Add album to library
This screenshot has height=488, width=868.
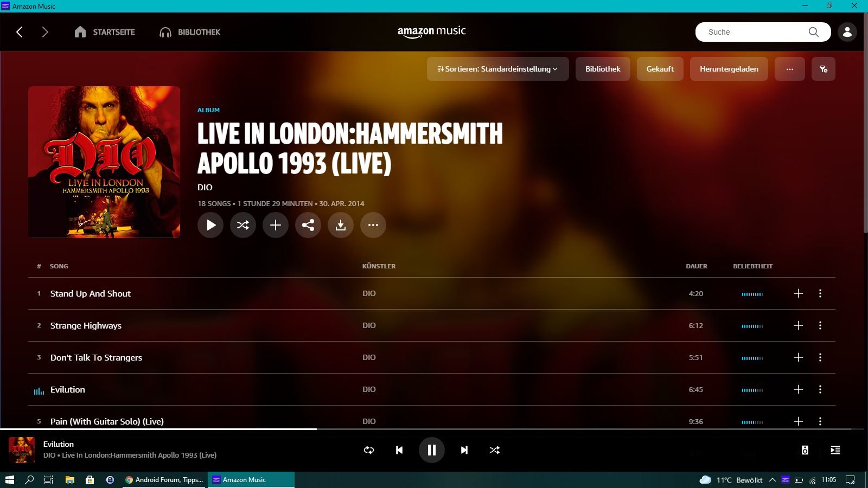[x=276, y=225]
